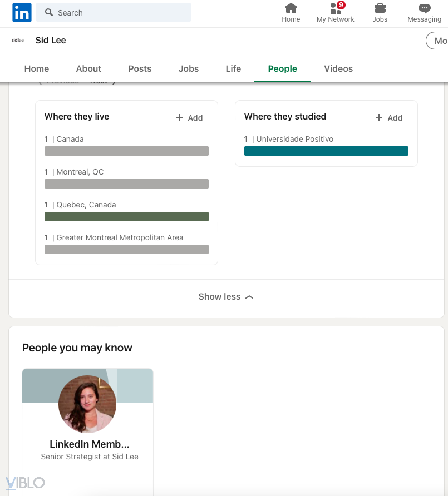The width and height of the screenshot is (448, 496).
Task: Switch to the About tab
Action: (x=88, y=69)
